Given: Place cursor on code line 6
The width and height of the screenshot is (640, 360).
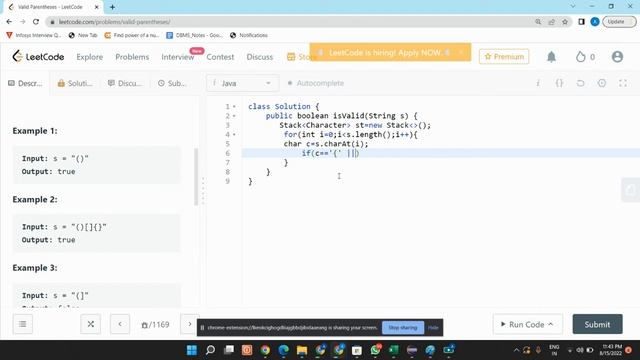Looking at the screenshot, I should (441, 153).
